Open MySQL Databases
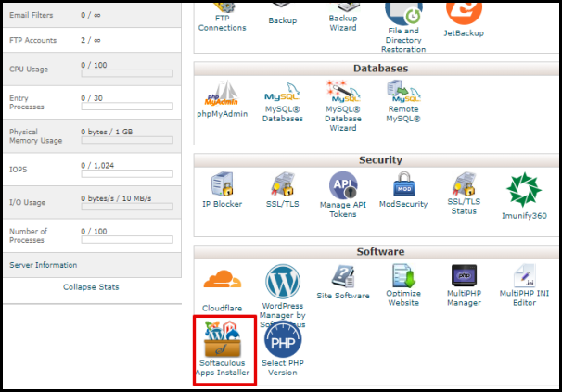The image size is (562, 392). click(x=283, y=103)
